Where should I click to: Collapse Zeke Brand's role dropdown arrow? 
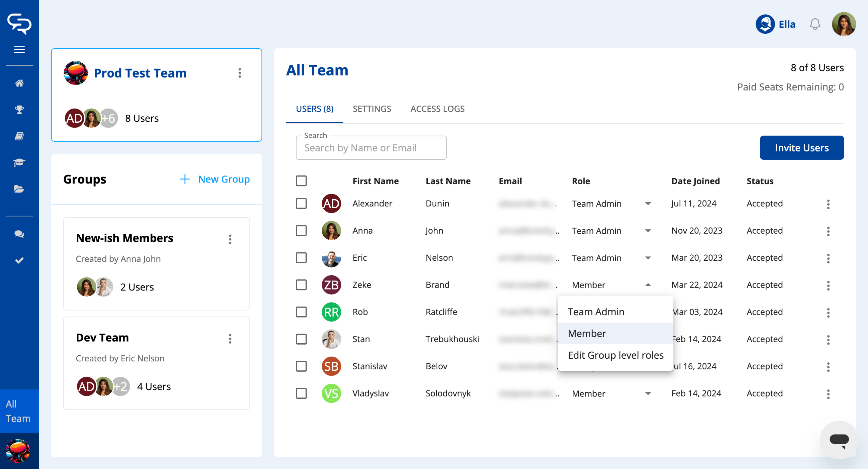point(648,285)
